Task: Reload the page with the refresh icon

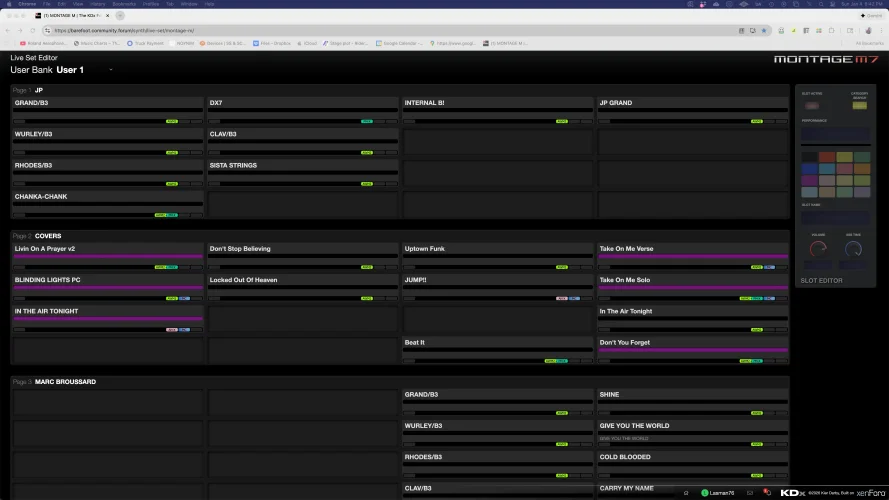Action: click(33, 31)
